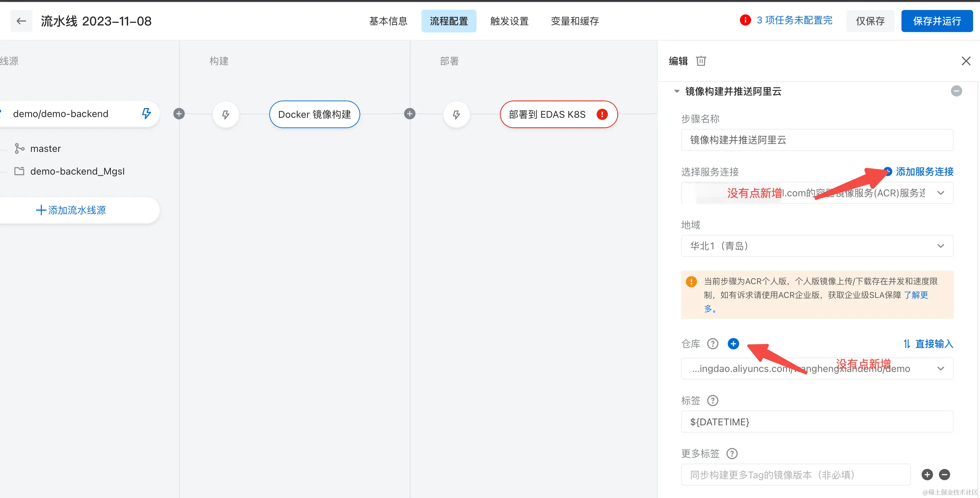Switch to the 变量和缓存 tab
The width and height of the screenshot is (980, 498).
[x=574, y=21]
